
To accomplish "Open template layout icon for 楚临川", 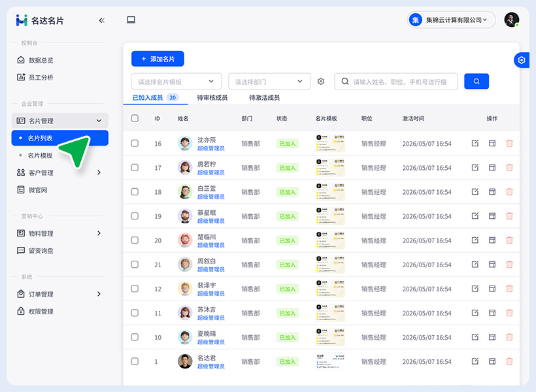I will [492, 240].
